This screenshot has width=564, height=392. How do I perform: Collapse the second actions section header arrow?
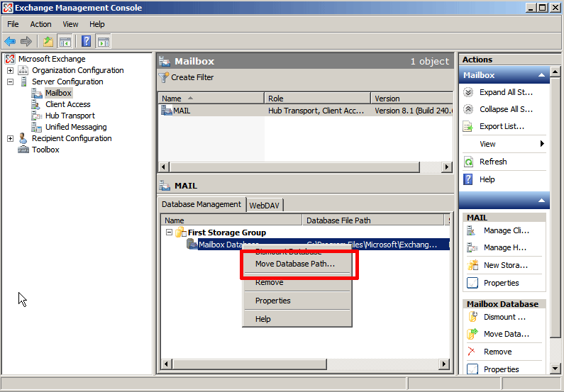pos(541,201)
